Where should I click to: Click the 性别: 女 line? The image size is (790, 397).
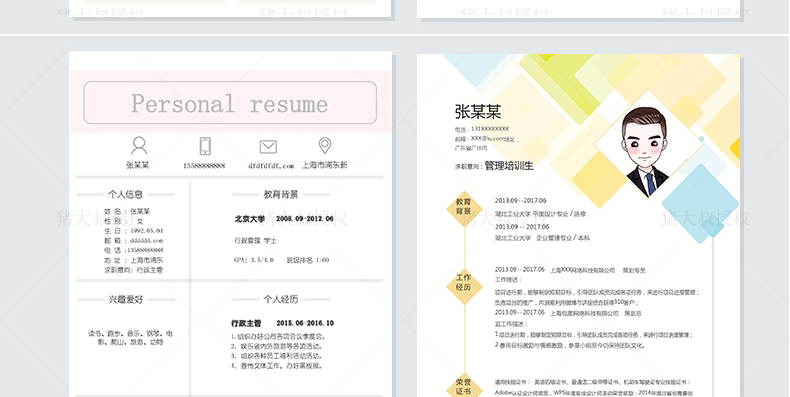(124, 221)
